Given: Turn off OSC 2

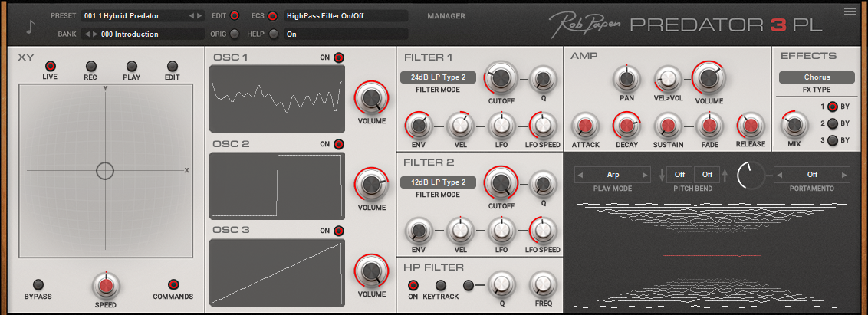Looking at the screenshot, I should click(339, 144).
